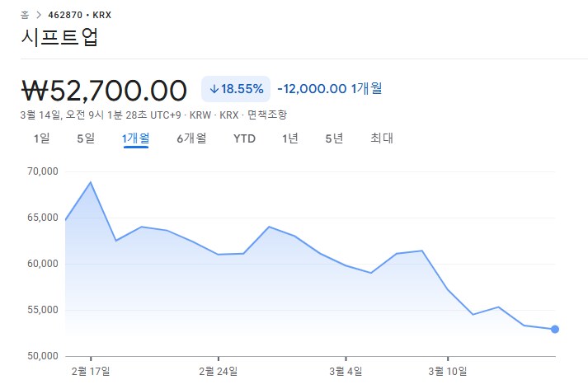Select the 1개월 range tab
This screenshot has height=389, width=588.
[x=136, y=138]
